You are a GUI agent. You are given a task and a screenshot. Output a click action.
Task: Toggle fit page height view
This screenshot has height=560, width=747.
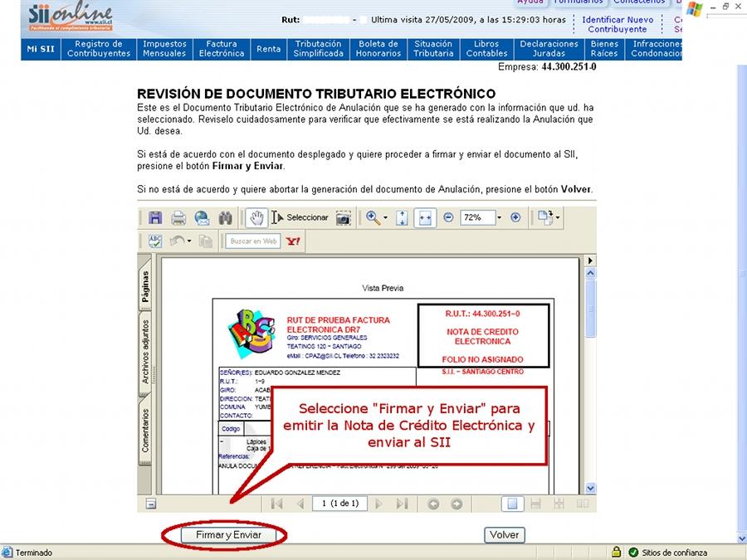click(402, 217)
